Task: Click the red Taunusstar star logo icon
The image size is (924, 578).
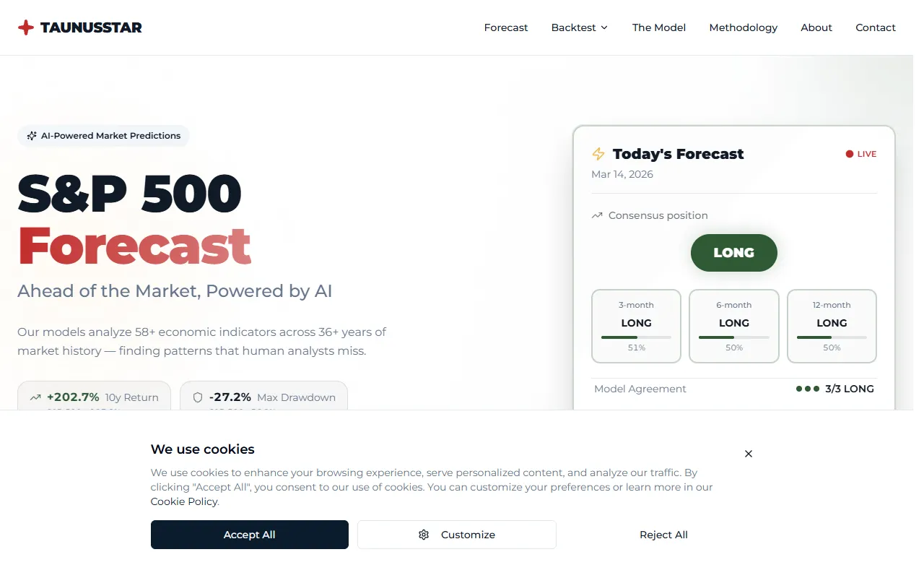Action: click(26, 27)
